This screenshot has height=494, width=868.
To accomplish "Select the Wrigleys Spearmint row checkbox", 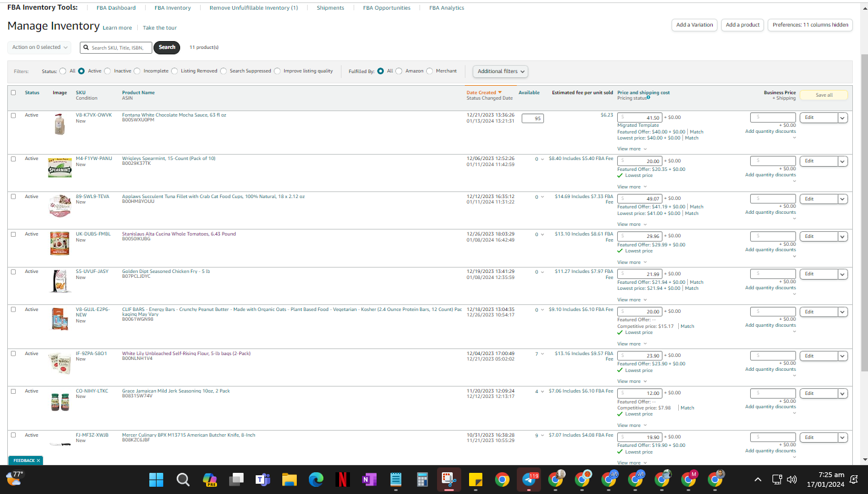I will pyautogui.click(x=13, y=159).
